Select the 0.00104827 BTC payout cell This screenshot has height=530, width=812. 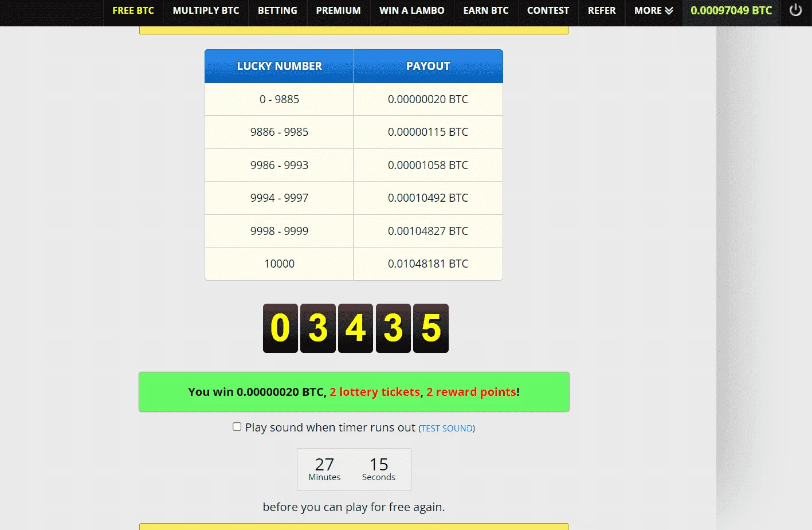coord(428,231)
